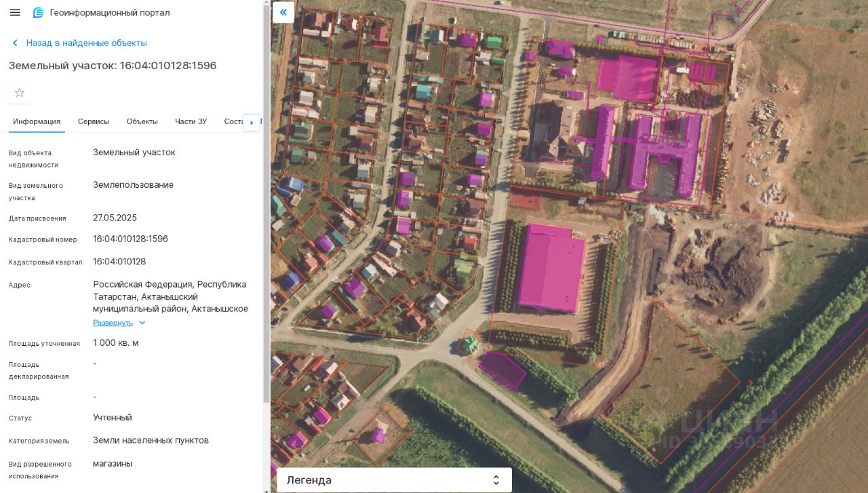This screenshot has height=493, width=868.
Task: Click the Площадь уточненная label
Action: pos(44,344)
